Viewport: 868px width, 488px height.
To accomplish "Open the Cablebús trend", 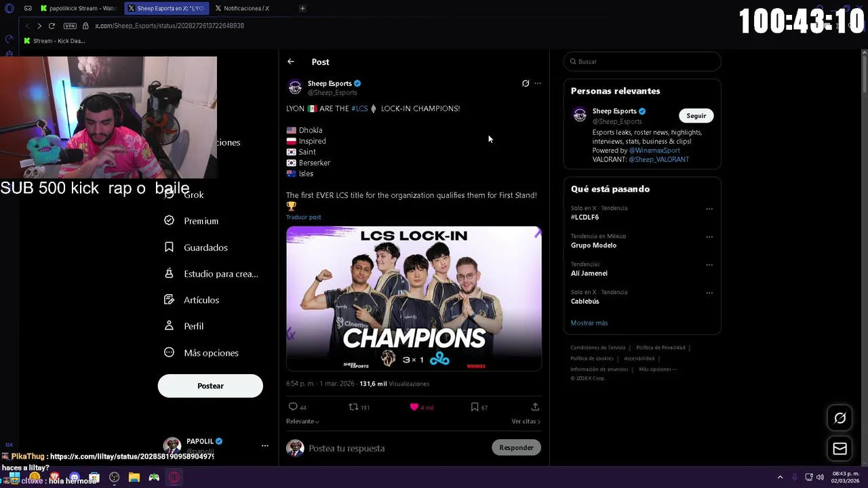I will [x=585, y=301].
